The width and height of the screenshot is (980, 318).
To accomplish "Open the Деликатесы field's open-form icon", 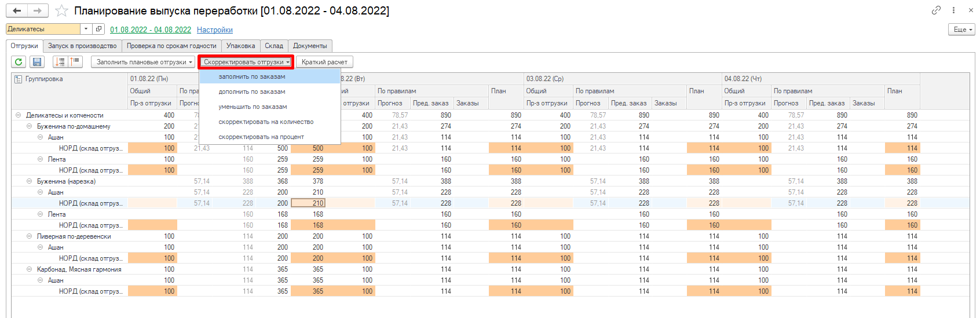I will 99,29.
